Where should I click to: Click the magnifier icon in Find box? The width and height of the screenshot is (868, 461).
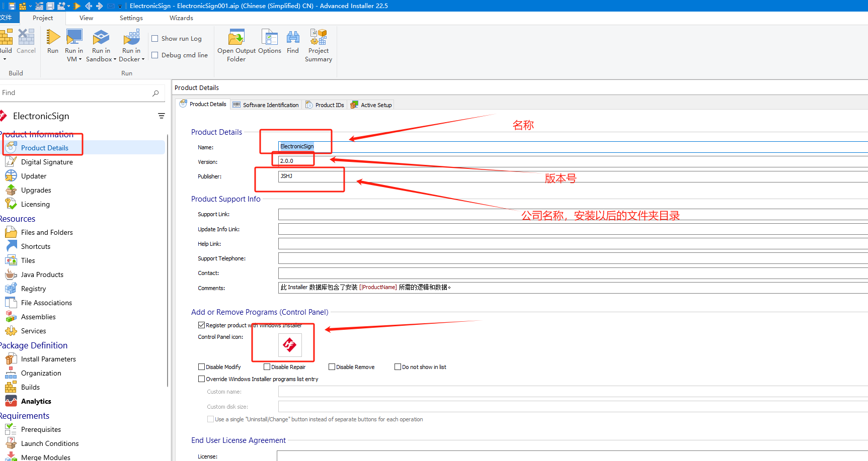click(155, 93)
